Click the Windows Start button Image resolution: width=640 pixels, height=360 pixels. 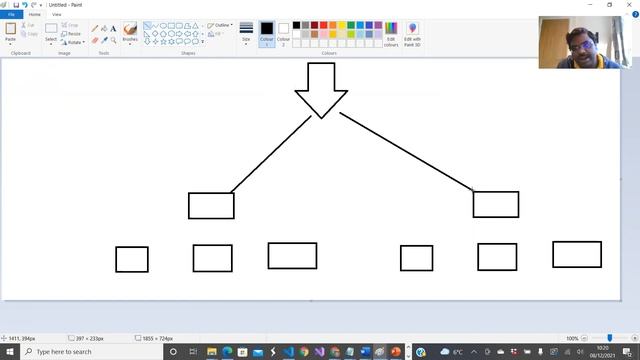click(x=10, y=351)
